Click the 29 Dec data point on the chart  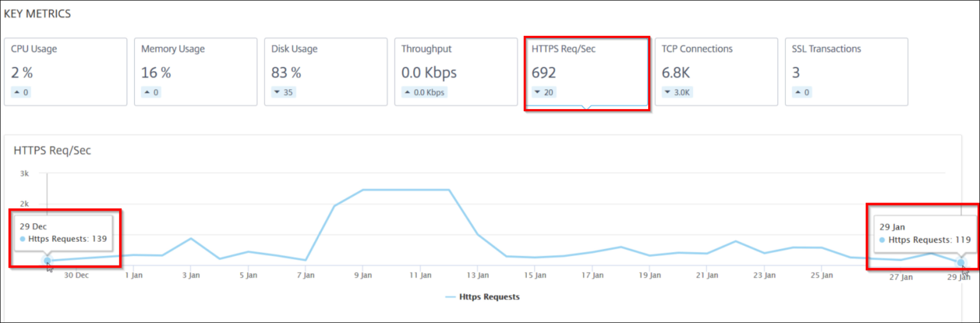pyautogui.click(x=47, y=260)
